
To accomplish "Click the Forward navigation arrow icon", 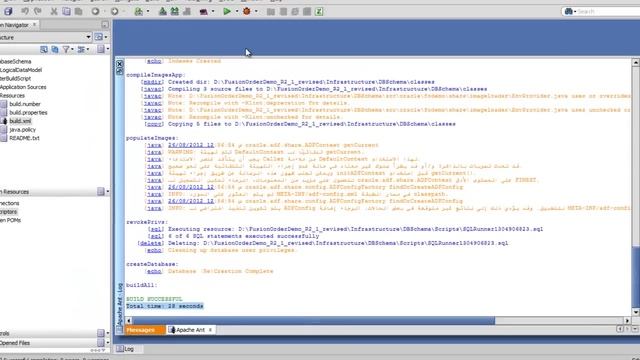I will click(x=114, y=11).
